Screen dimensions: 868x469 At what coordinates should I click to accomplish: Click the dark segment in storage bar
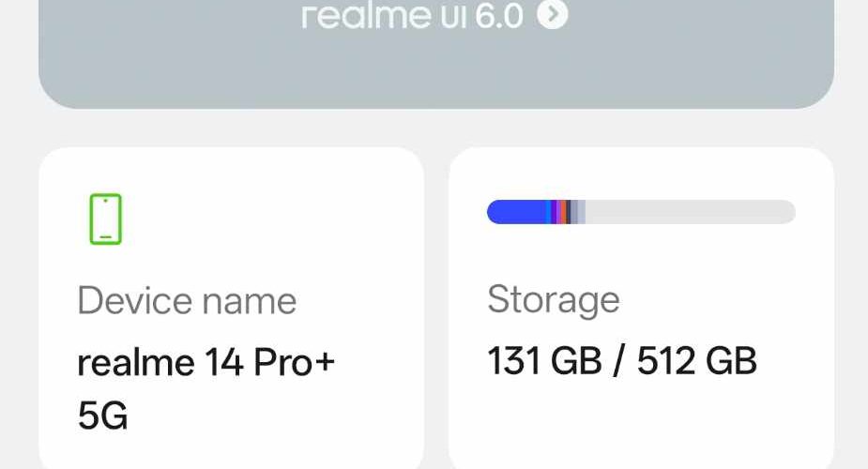pyautogui.click(x=569, y=212)
